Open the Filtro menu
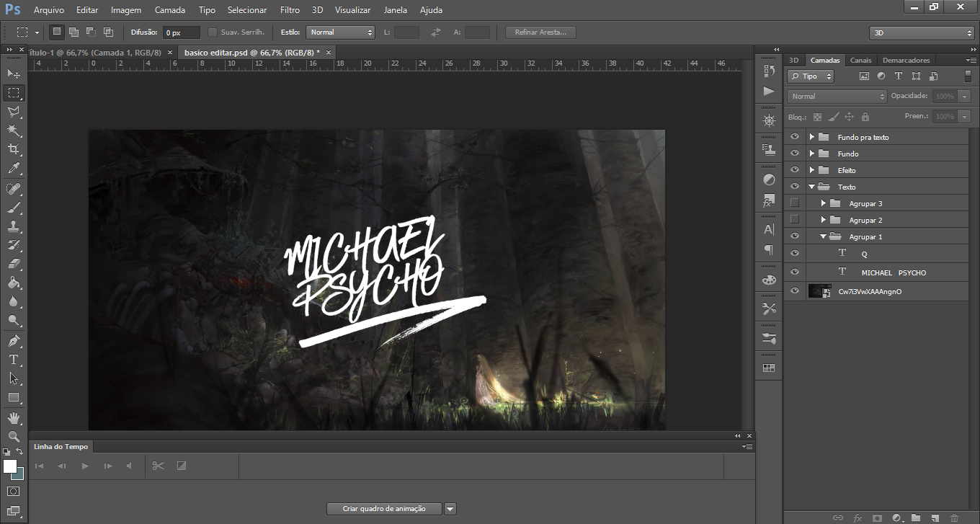 tap(290, 10)
